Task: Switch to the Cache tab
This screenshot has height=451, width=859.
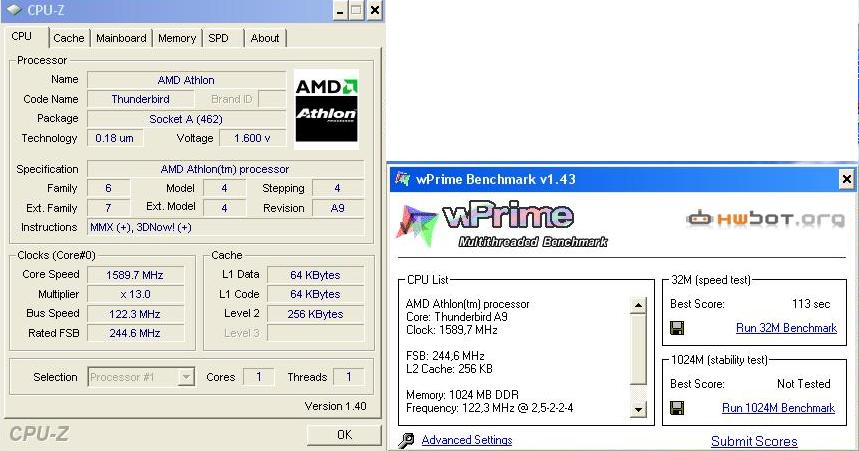Action: click(68, 38)
